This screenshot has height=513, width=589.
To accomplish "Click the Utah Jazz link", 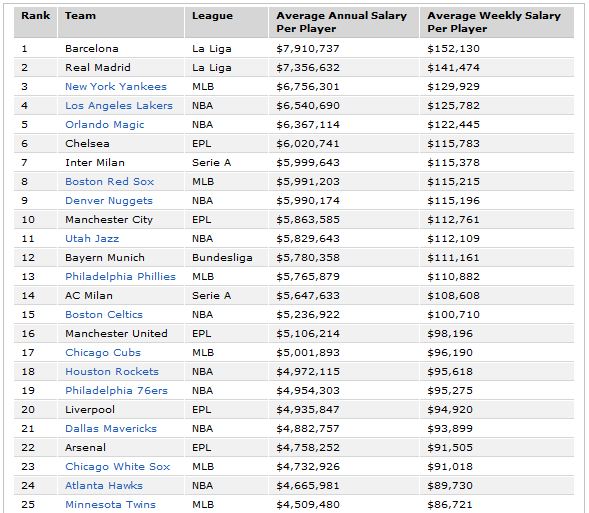I will [x=92, y=238].
